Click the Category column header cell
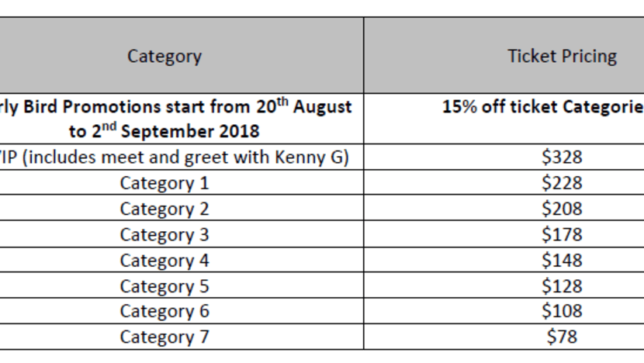This screenshot has height=363, width=644. [182, 55]
